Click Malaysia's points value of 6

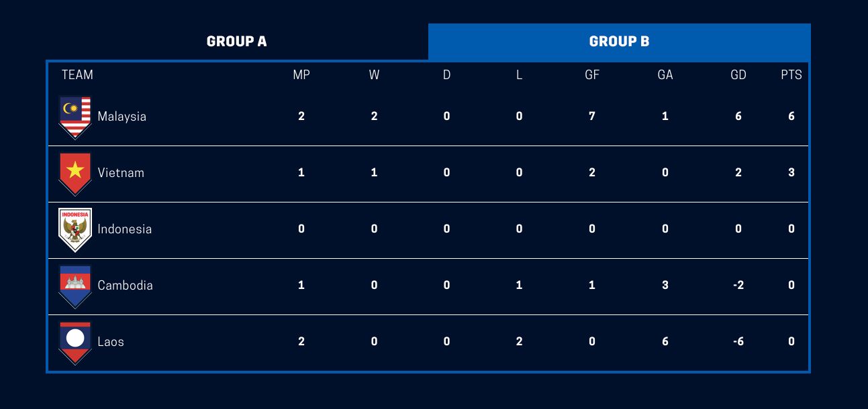pos(791,116)
